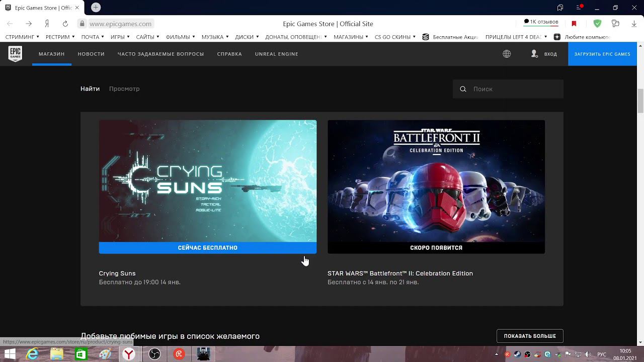Viewport: 644px width, 362px height.
Task: Click the Yandex home "Я" icon
Action: (47, 24)
